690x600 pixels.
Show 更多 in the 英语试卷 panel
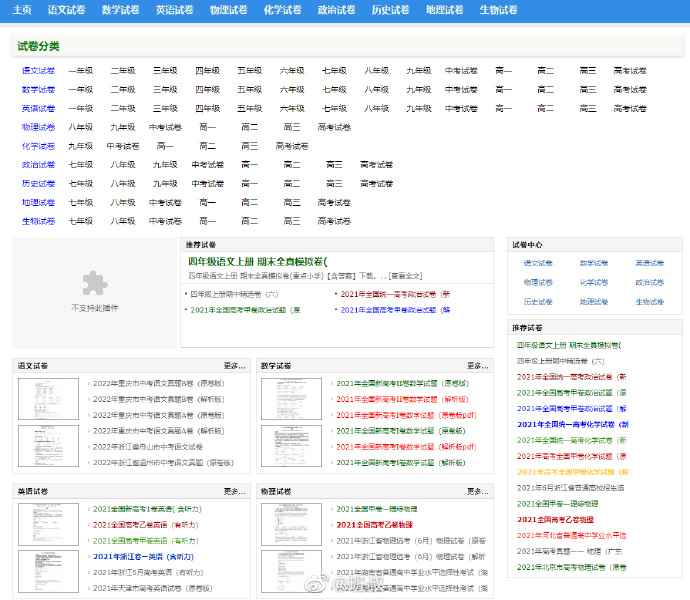(x=234, y=492)
